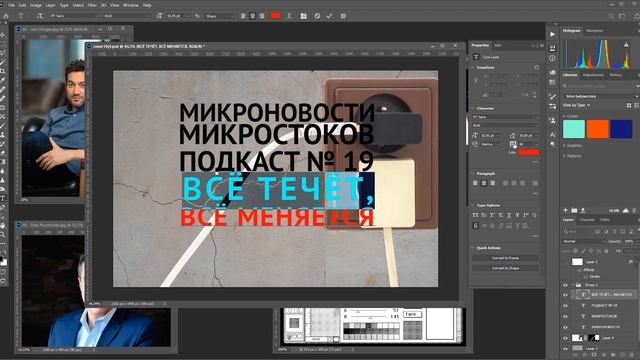
Task: Switch to the Layers tab
Action: (568, 220)
